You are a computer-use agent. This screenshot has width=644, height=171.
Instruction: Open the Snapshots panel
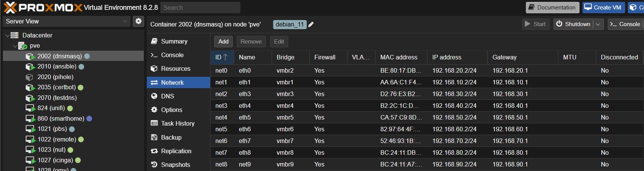(x=175, y=165)
